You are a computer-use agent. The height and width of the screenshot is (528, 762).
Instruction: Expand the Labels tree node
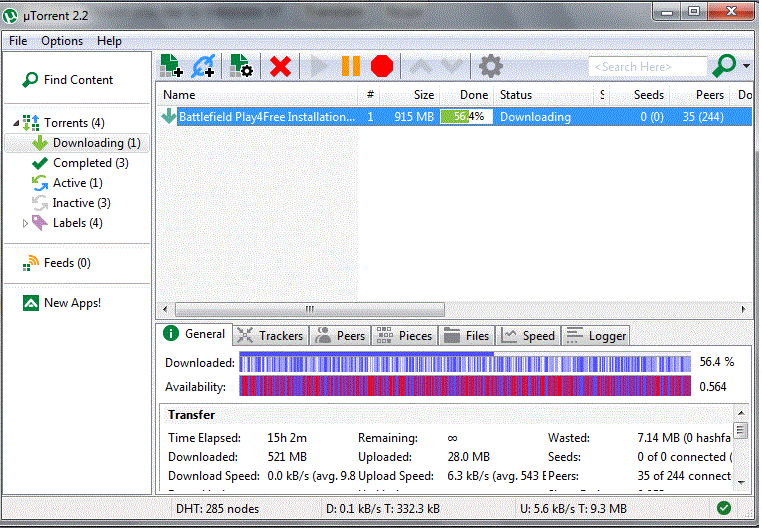tap(25, 223)
